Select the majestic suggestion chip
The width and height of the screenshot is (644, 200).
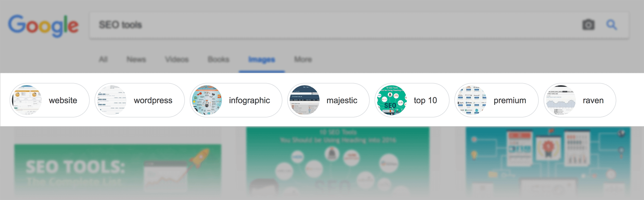328,100
